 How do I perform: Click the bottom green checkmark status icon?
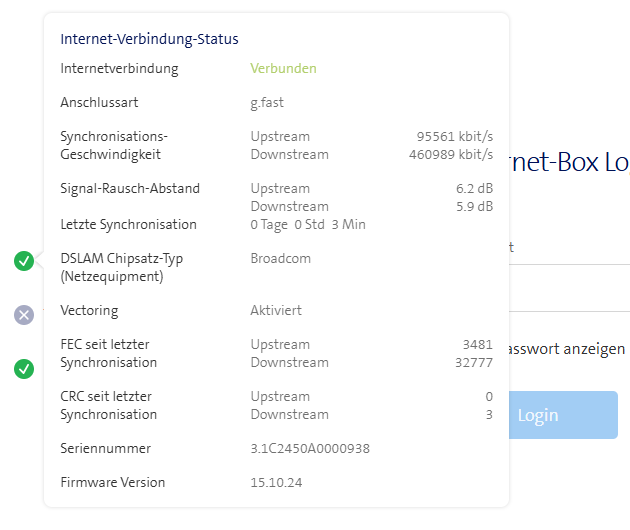coord(24,369)
